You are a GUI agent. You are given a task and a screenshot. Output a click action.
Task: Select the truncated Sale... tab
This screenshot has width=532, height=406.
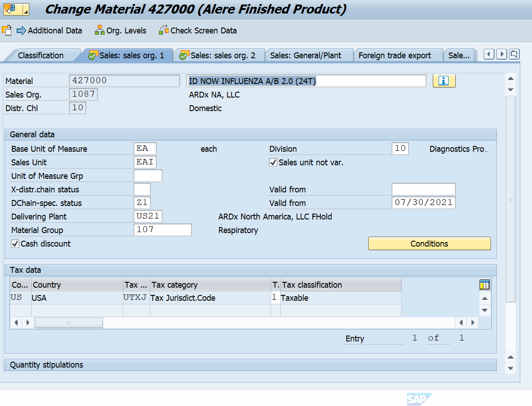click(x=459, y=56)
